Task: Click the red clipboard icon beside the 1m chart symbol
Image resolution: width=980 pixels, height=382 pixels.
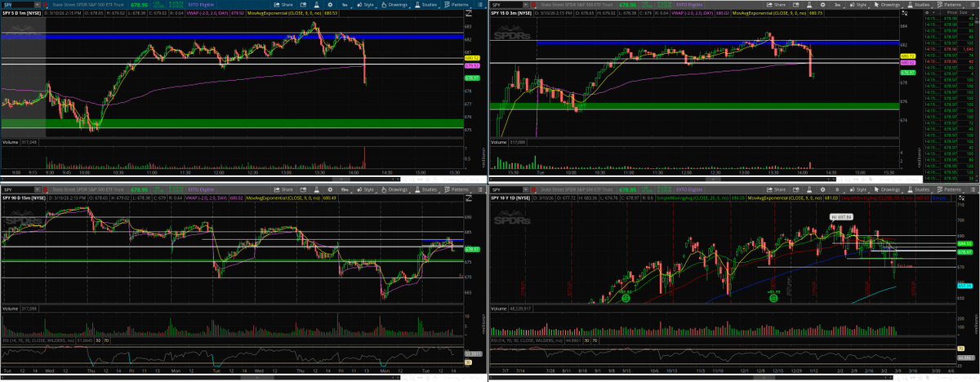Action: [x=45, y=5]
